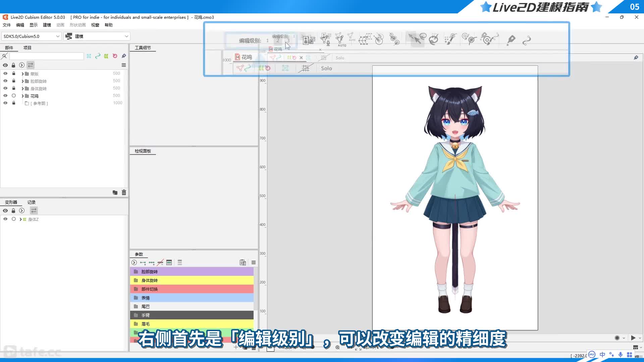The height and width of the screenshot is (362, 644).
Task: Click the pen icon at canvas top right
Action: pos(636,58)
